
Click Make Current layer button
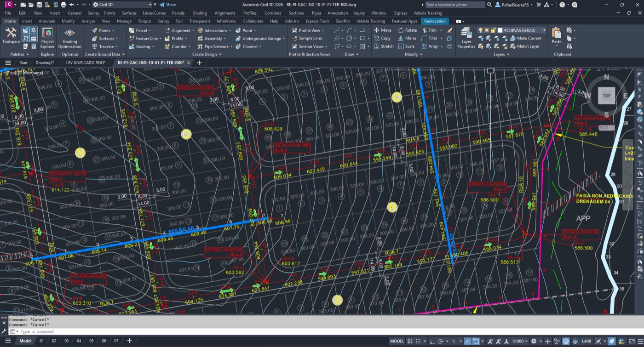coord(526,38)
